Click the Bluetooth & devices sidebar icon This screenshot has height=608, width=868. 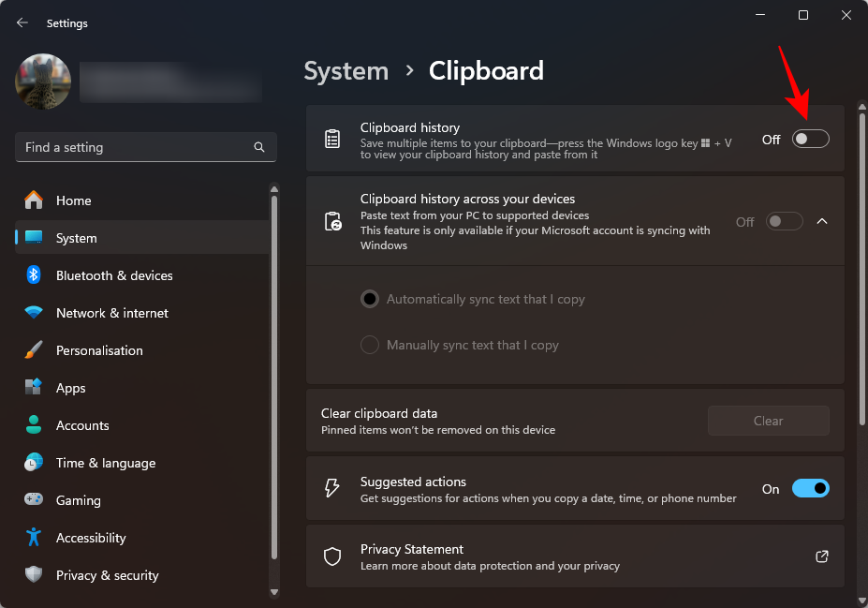[34, 275]
